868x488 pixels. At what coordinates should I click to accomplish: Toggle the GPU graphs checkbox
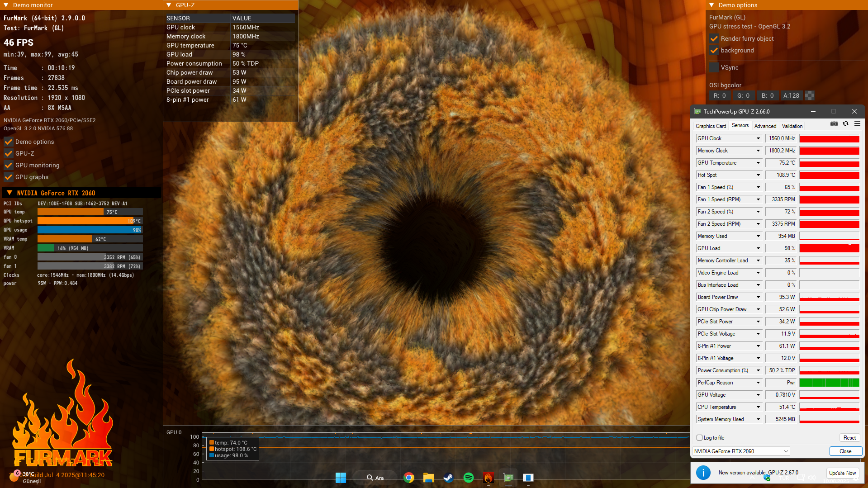point(8,177)
